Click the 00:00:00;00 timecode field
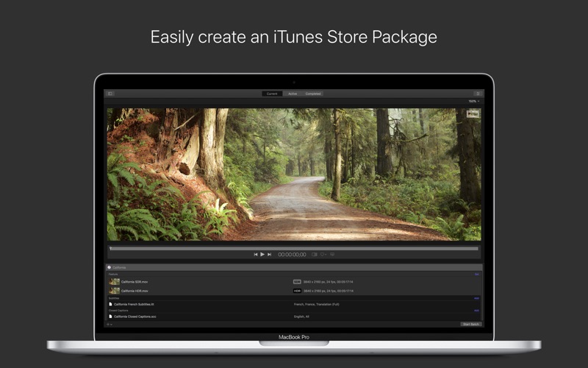Viewport: 588px width, 368px height. point(292,255)
